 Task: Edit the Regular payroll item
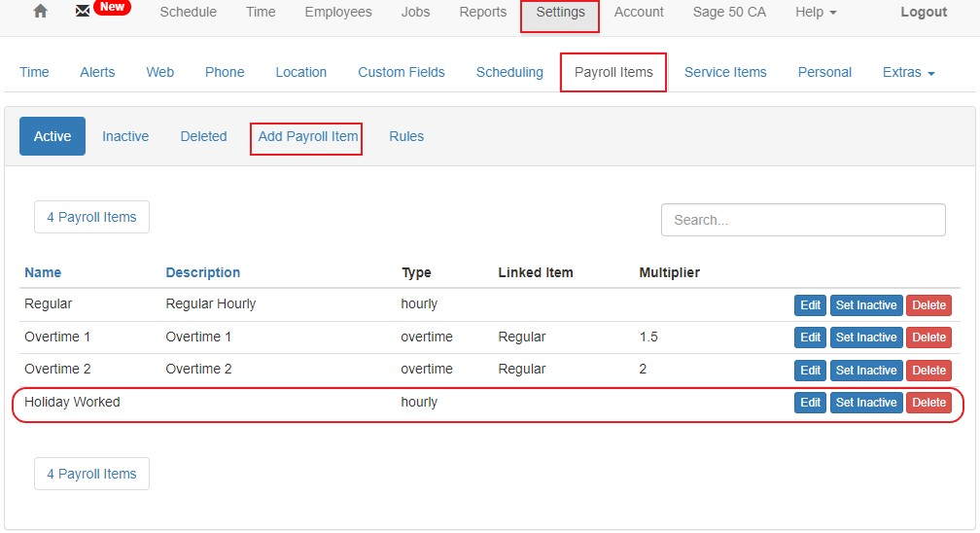point(811,305)
